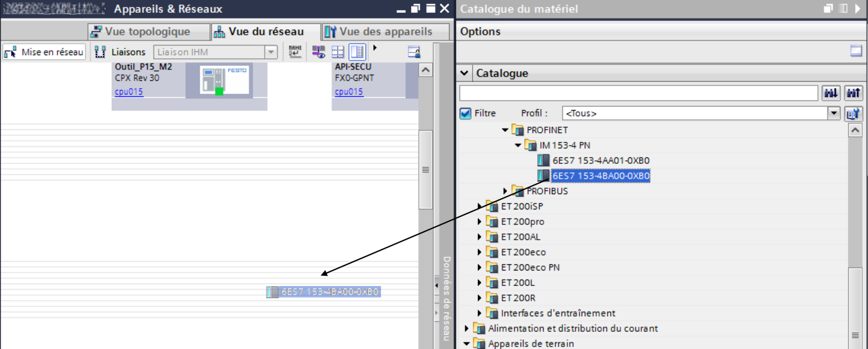The width and height of the screenshot is (868, 349).
Task: Click the show address labels icon
Action: (319, 52)
